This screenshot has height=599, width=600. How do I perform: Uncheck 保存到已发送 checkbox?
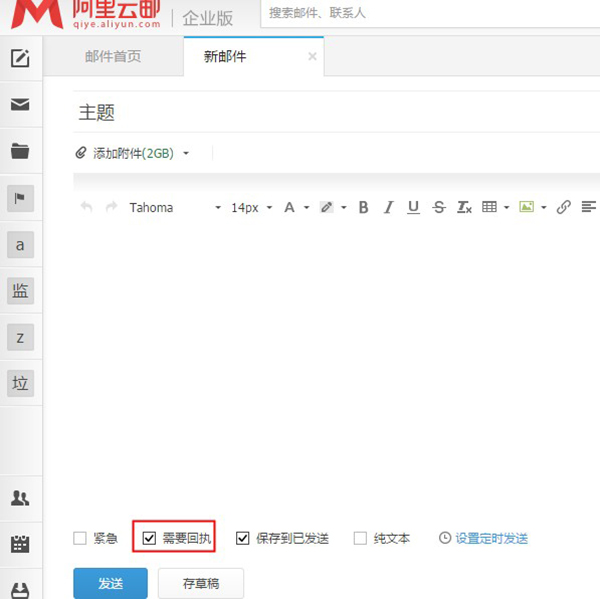(x=243, y=539)
